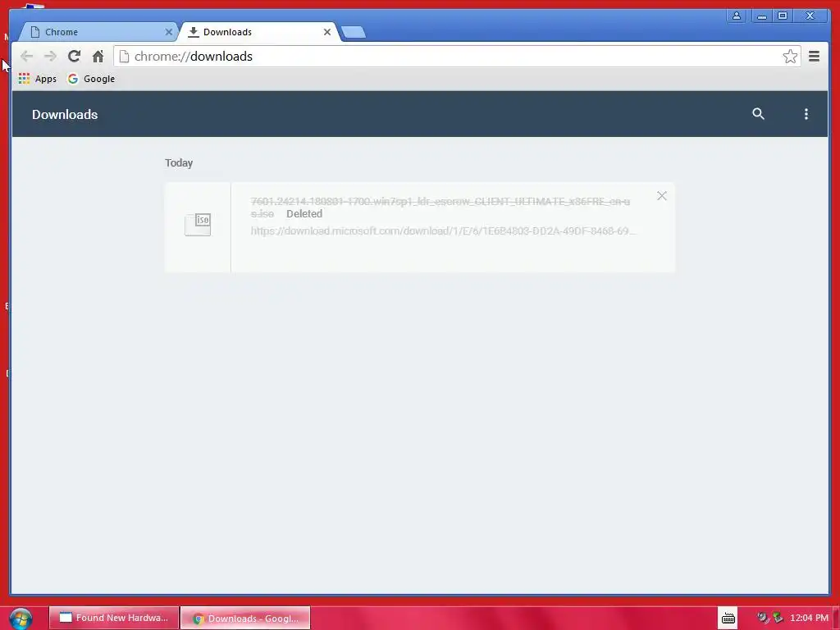Screen dimensions: 840x630
Task: Open the download.microsoft.com source link
Action: point(443,231)
